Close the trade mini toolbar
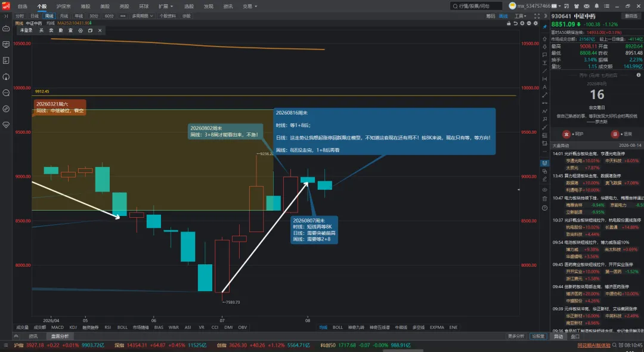The height and width of the screenshot is (352, 644). (100, 30)
